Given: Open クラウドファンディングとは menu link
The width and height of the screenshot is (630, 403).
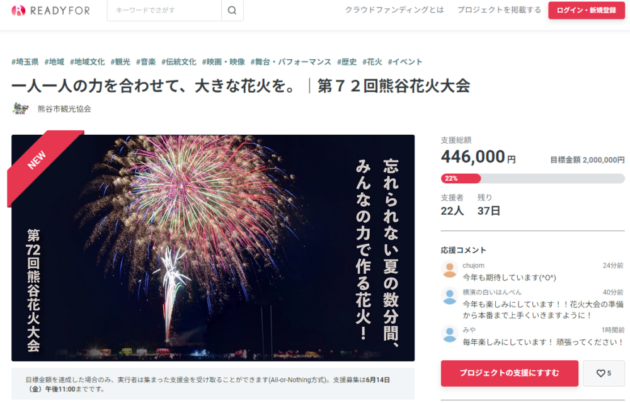Looking at the screenshot, I should [x=394, y=10].
